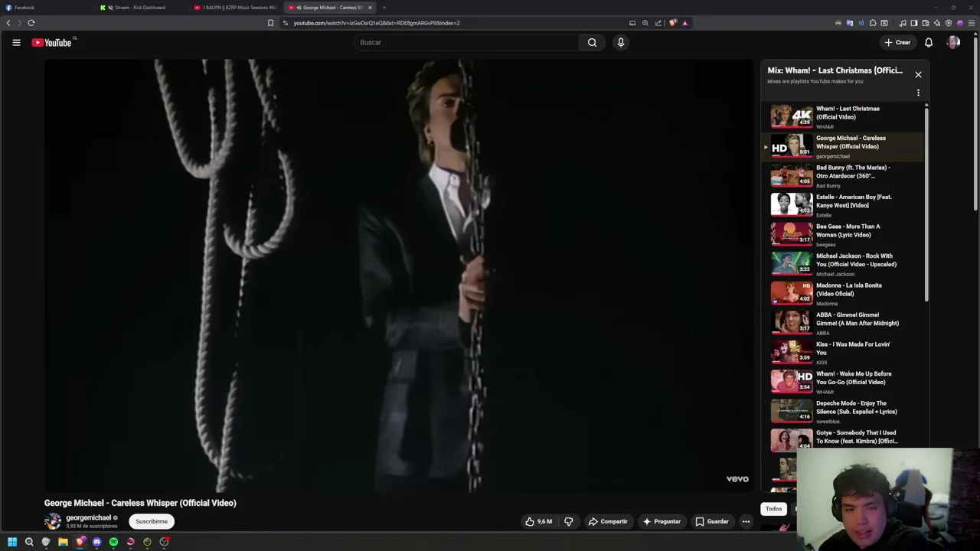The image size is (980, 551).
Task: Like the video (9,6 M)
Action: click(x=538, y=522)
